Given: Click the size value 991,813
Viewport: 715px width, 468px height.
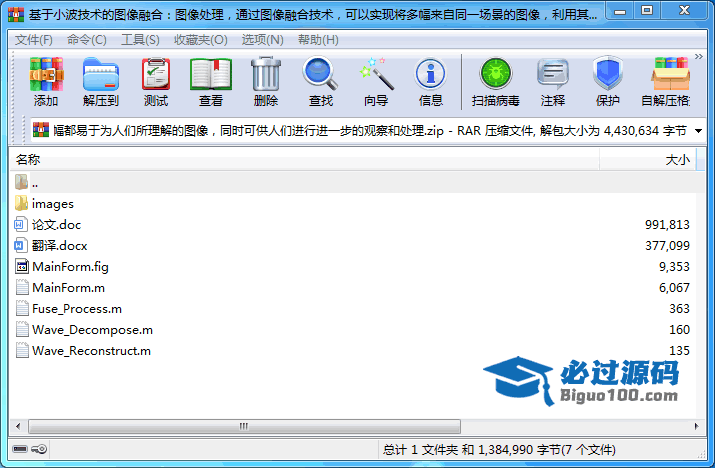Looking at the screenshot, I should [667, 224].
